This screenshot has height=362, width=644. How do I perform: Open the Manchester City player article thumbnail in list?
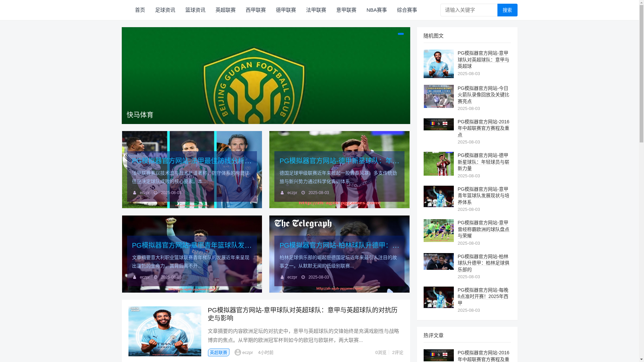(x=165, y=331)
